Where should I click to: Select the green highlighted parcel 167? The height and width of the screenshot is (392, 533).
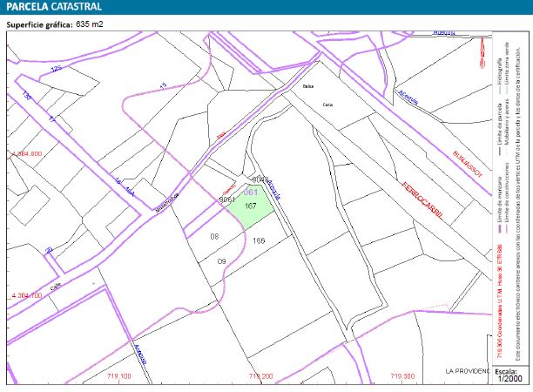(x=250, y=206)
